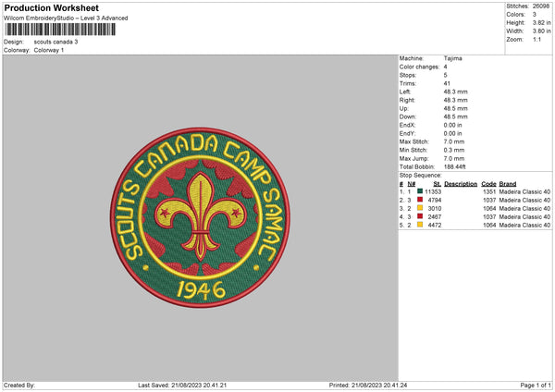The image size is (555, 392).
Task: Click the 'Brand' column header
Action: [x=508, y=184]
